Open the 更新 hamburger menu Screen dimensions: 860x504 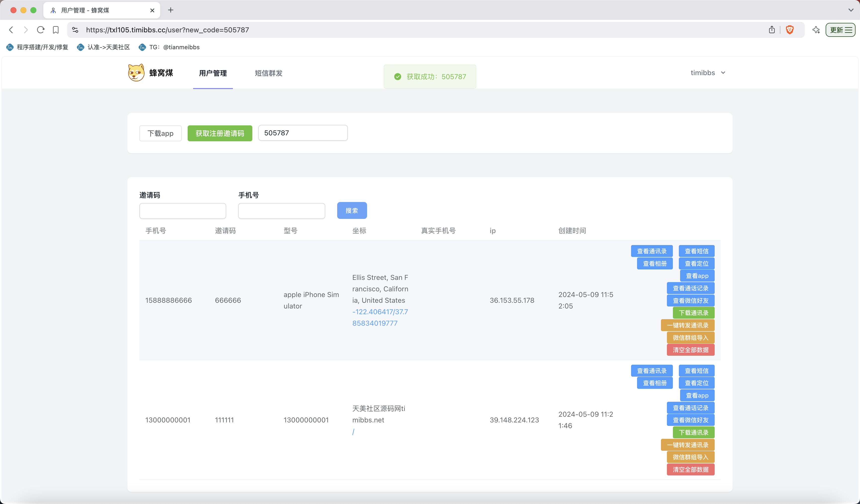840,30
